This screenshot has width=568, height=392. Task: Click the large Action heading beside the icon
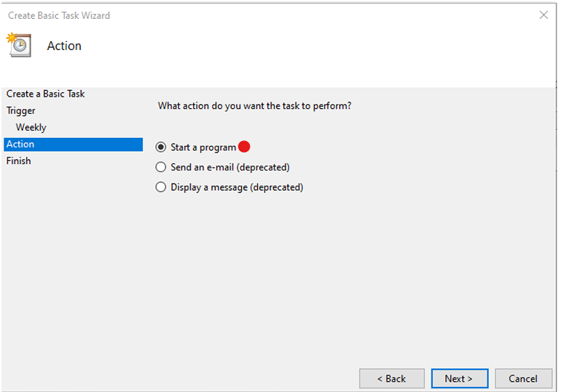(x=64, y=46)
